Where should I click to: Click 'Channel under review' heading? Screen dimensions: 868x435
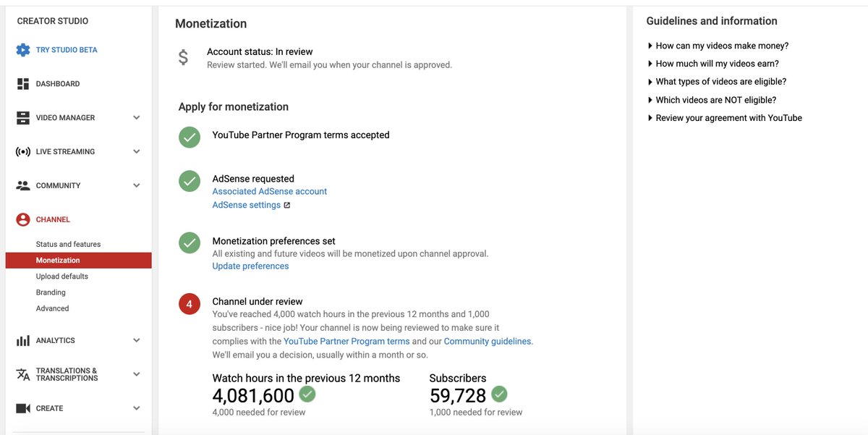(258, 302)
